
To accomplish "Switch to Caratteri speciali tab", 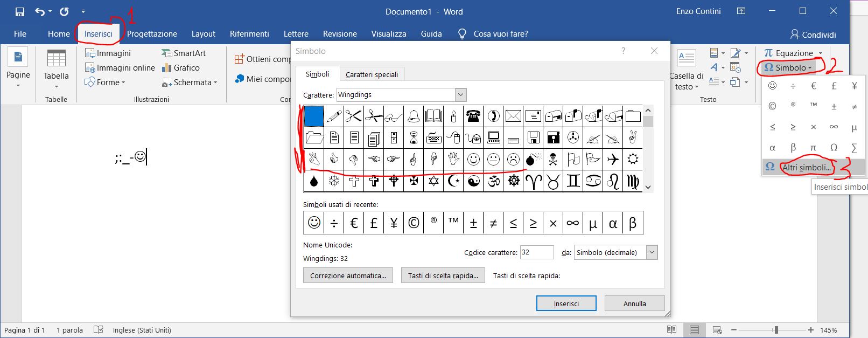I will tap(372, 74).
